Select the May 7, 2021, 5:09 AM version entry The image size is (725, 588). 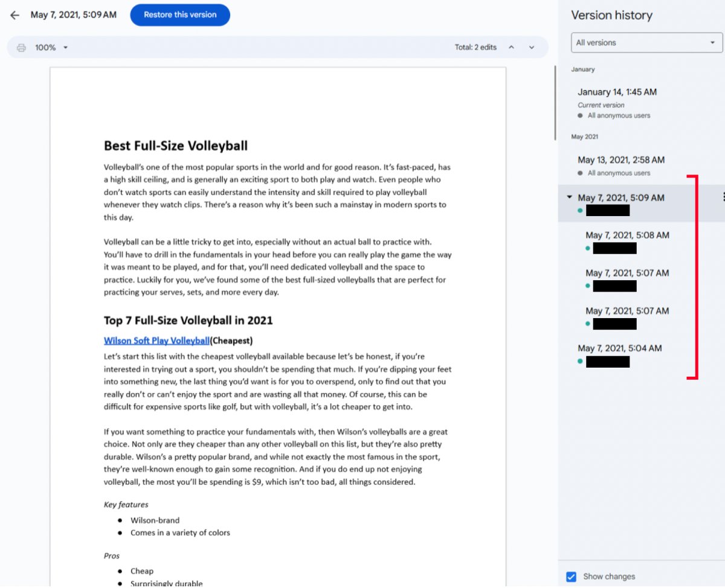pyautogui.click(x=620, y=197)
